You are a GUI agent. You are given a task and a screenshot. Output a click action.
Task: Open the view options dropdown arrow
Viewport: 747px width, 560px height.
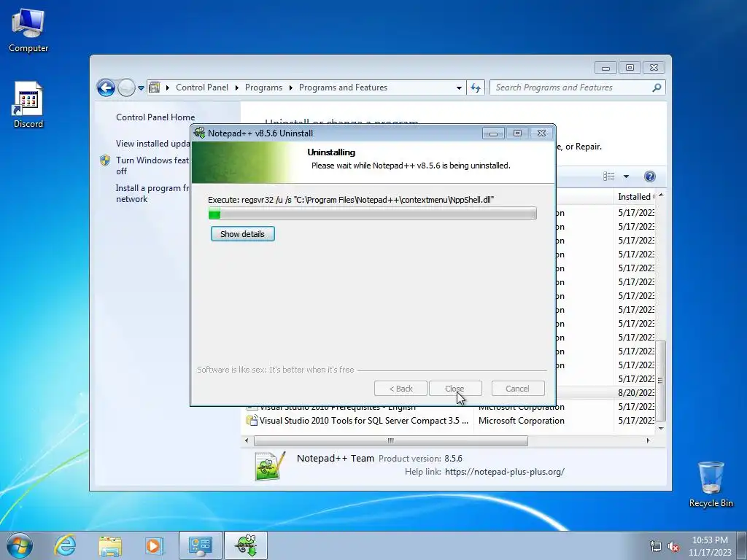point(626,176)
